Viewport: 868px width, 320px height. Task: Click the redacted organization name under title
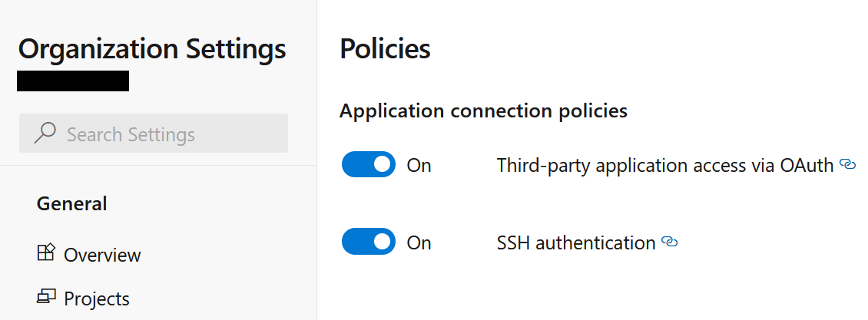73,81
